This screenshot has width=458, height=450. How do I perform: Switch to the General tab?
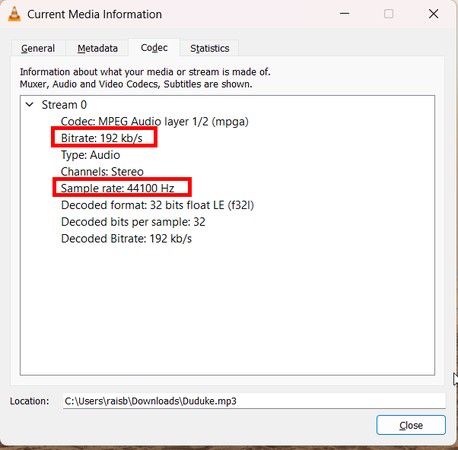pos(38,48)
